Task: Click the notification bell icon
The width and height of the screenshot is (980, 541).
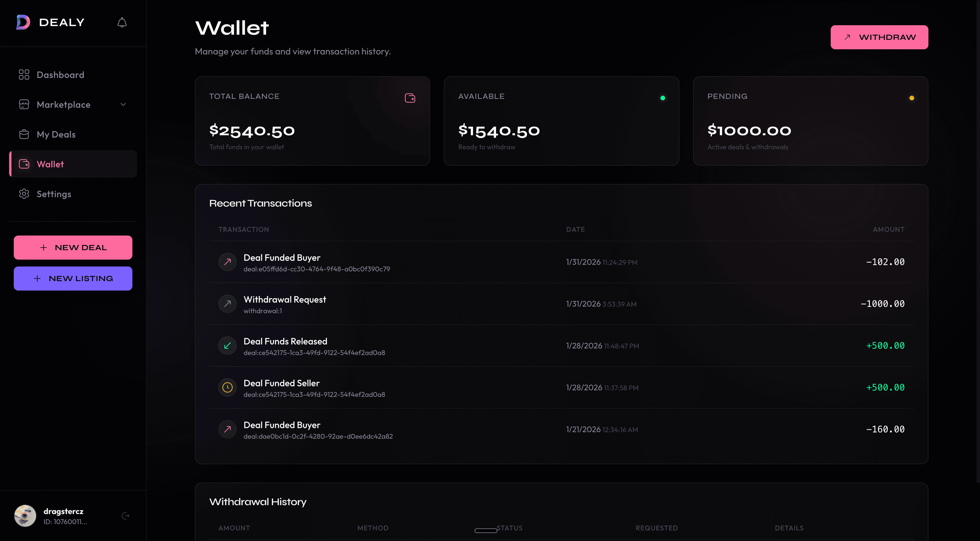Action: (122, 22)
